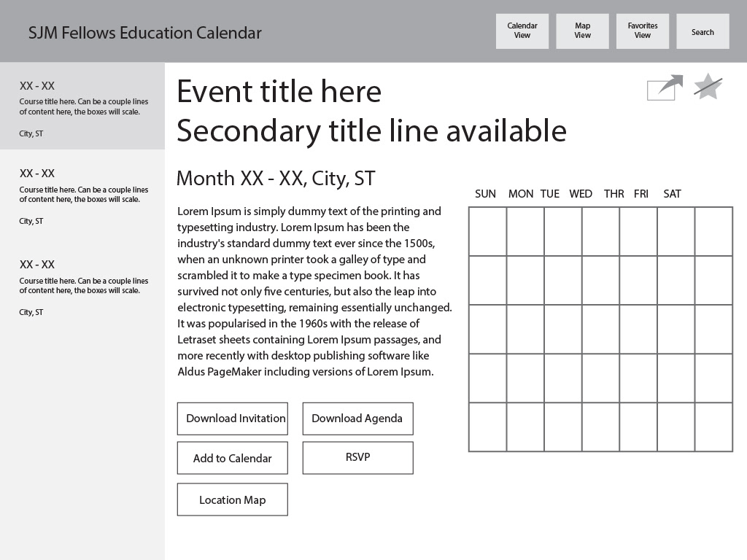Click the Month XX - XX, City, ST date line
Screen dimensions: 747x560
coord(276,179)
